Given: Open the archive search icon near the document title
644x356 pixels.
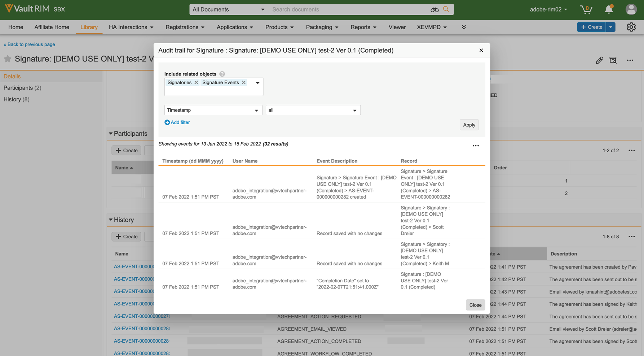Looking at the screenshot, I should tap(613, 60).
